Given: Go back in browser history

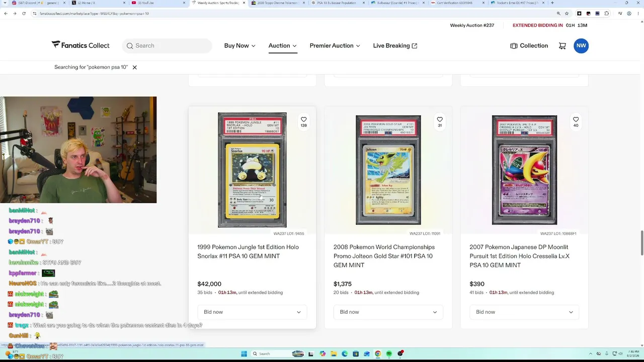Looking at the screenshot, I should pyautogui.click(x=6, y=14).
